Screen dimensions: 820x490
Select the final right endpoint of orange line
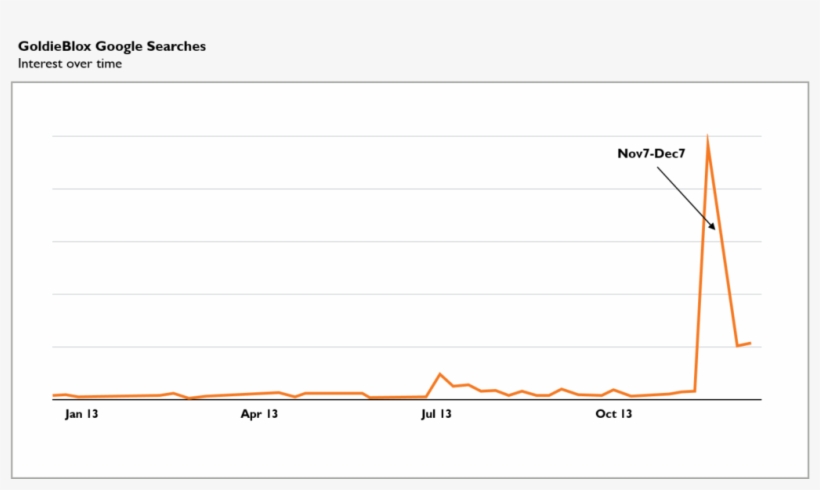tap(750, 343)
